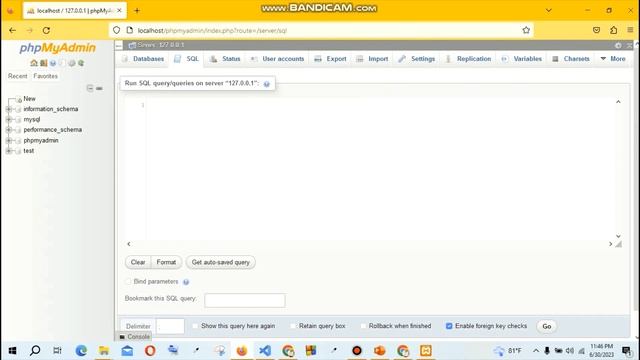Open the Export tab
640x360 pixels.
click(331, 59)
